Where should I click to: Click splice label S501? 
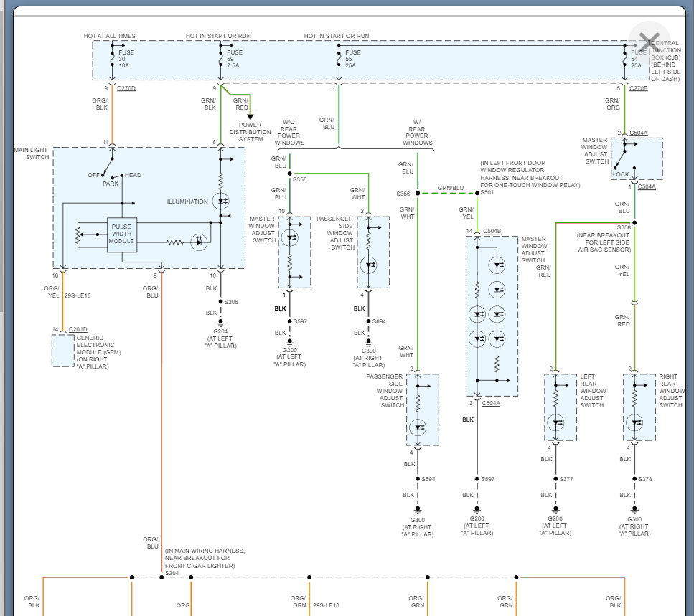pyautogui.click(x=487, y=192)
